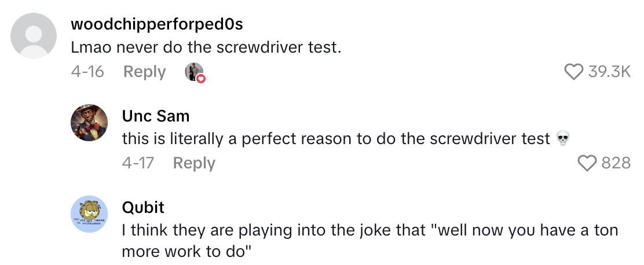644x265 pixels.
Task: Reply to the woodchipperforped0s comment
Action: pyautogui.click(x=144, y=72)
